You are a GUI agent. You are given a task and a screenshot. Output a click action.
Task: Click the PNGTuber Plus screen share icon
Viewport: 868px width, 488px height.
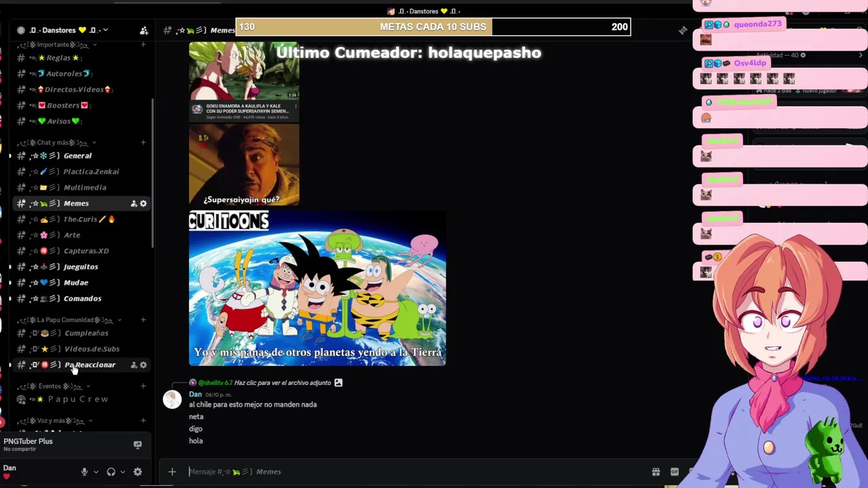tap(138, 445)
